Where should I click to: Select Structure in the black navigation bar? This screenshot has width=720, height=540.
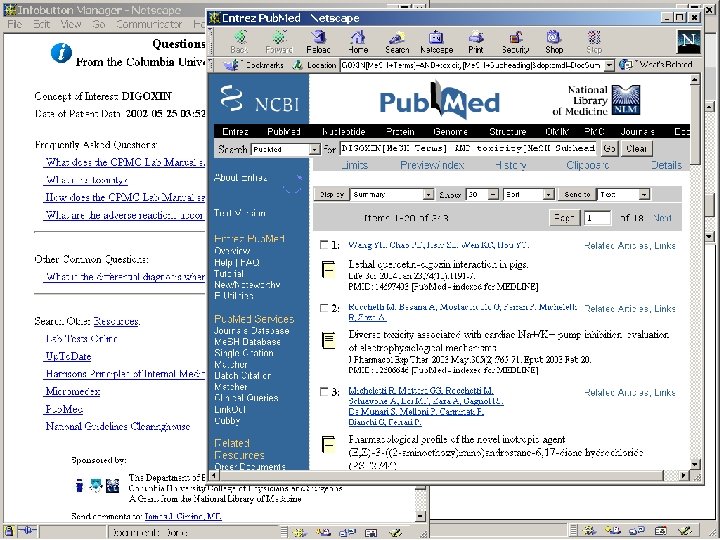tap(507, 132)
